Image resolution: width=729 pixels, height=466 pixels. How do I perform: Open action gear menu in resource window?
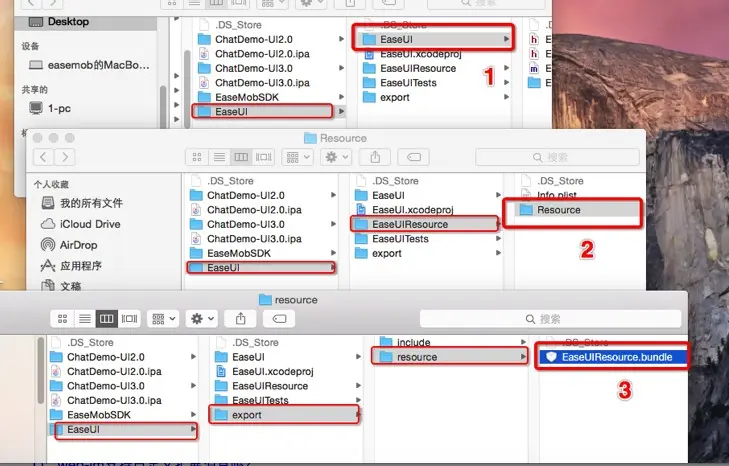point(202,319)
